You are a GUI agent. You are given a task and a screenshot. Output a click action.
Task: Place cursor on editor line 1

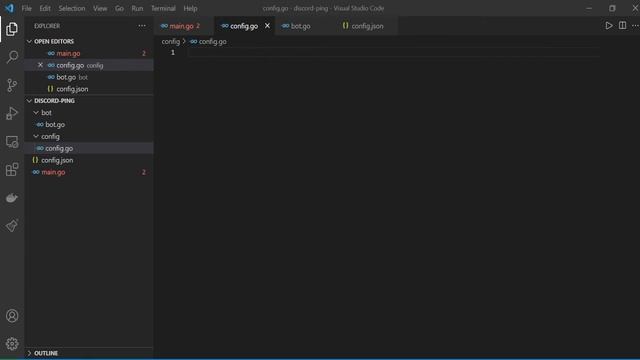click(x=394, y=52)
